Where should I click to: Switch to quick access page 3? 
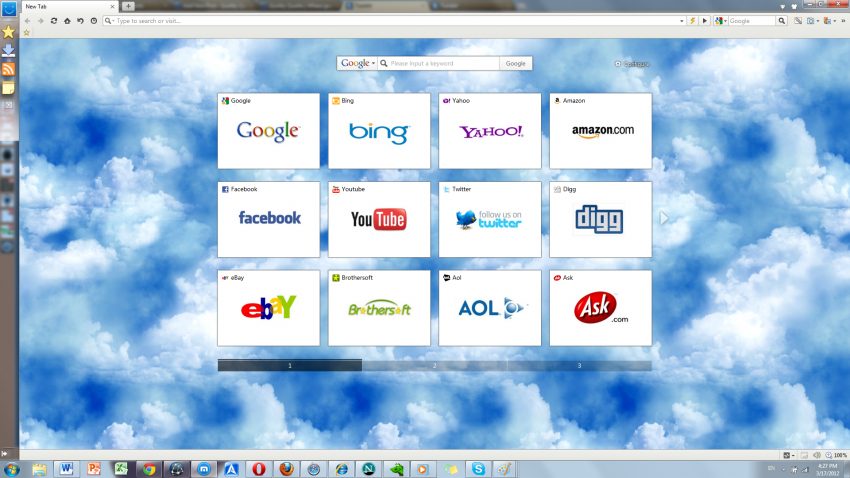(x=579, y=366)
